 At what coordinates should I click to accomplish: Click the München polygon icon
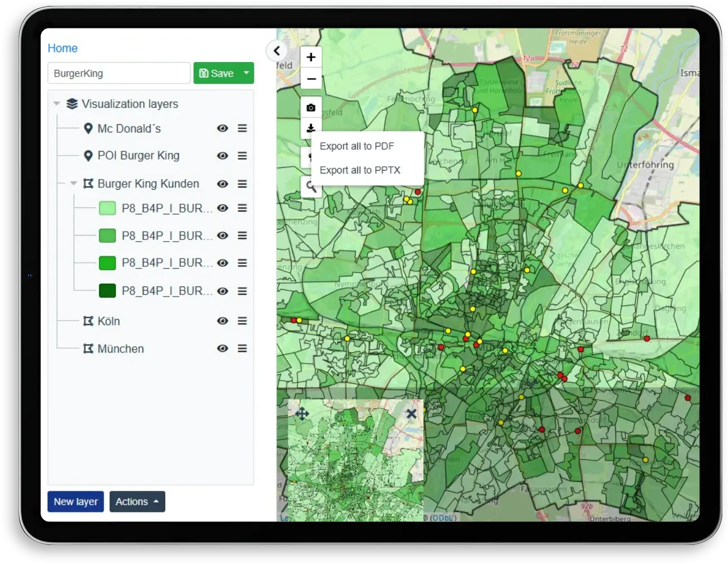(88, 349)
